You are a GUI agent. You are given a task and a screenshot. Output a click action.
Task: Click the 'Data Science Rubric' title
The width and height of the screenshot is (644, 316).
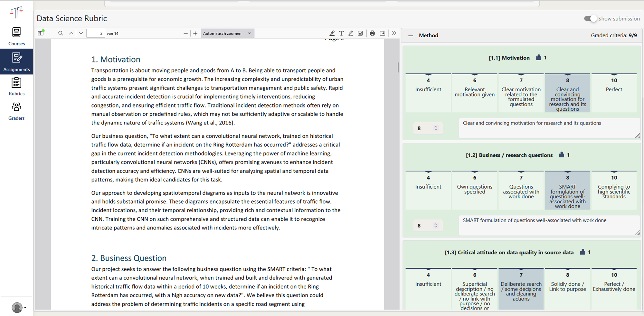point(72,18)
